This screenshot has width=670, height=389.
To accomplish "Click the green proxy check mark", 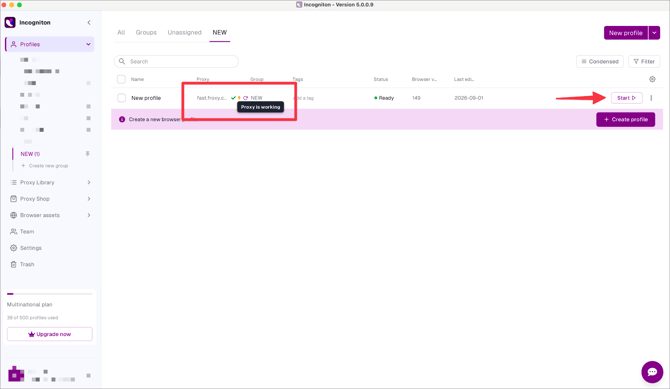I will click(x=233, y=98).
